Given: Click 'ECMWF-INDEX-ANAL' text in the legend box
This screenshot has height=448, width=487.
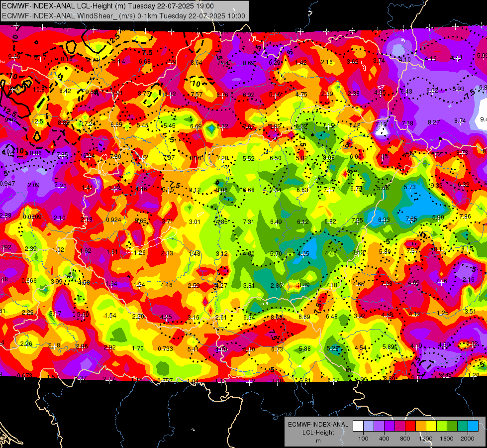Looking at the screenshot, I should [318, 425].
